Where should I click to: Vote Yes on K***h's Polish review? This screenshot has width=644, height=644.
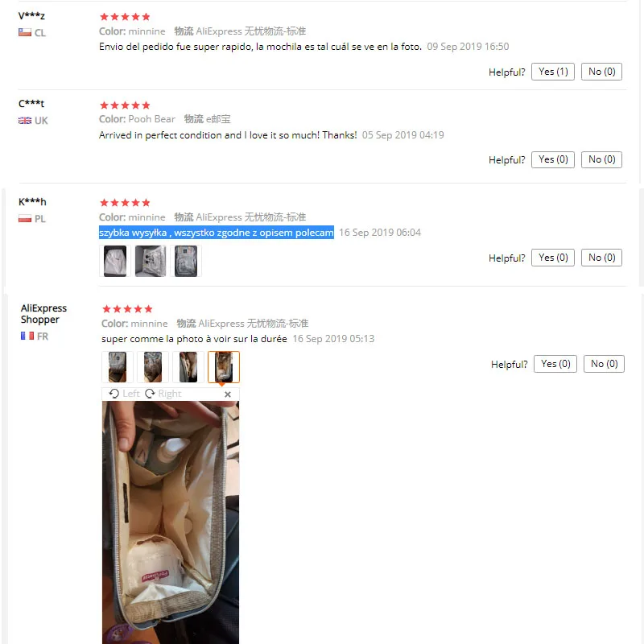pos(553,258)
